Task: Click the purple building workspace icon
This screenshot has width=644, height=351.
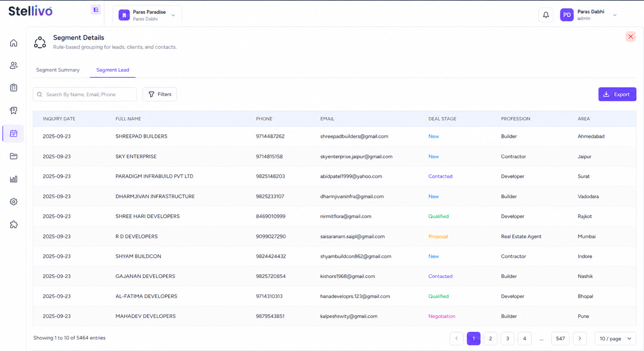Action: click(124, 15)
